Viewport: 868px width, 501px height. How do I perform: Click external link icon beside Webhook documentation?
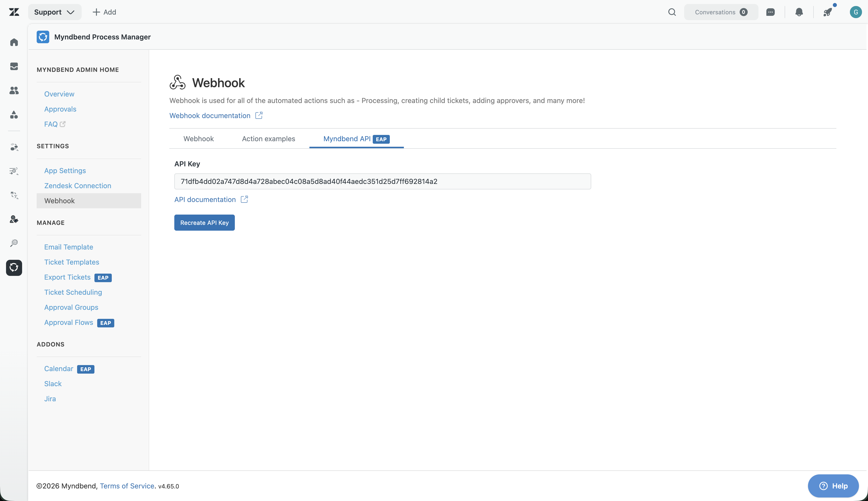click(259, 115)
